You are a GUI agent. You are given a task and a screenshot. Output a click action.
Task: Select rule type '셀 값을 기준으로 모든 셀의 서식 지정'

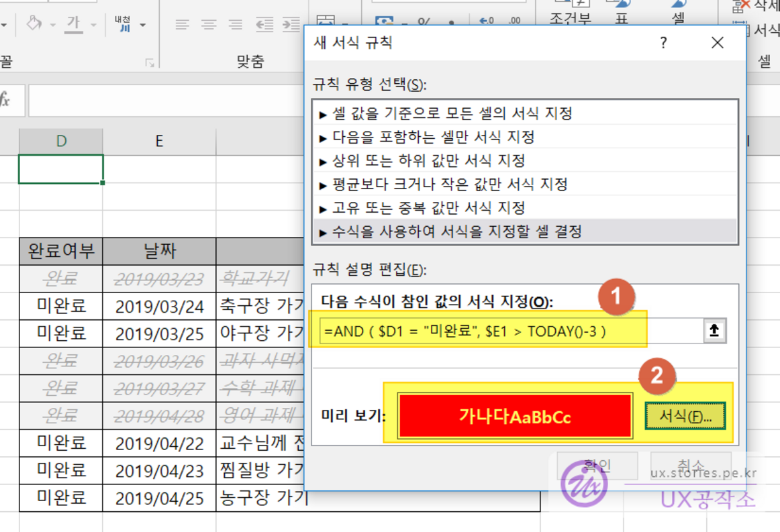(452, 113)
